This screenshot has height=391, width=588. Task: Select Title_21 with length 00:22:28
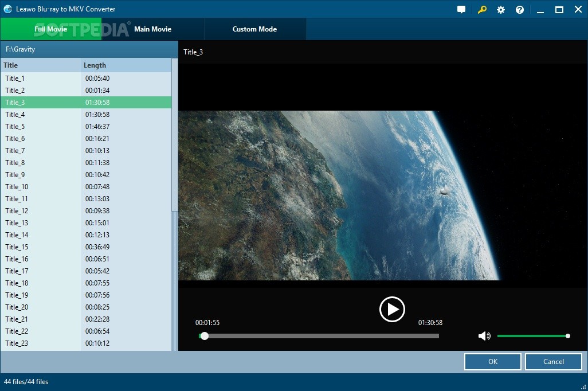tap(86, 319)
